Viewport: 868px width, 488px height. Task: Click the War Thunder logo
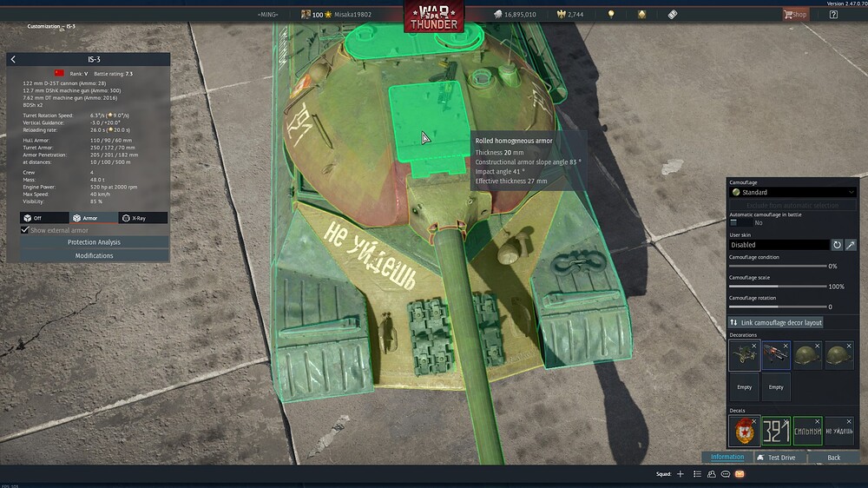coord(433,16)
